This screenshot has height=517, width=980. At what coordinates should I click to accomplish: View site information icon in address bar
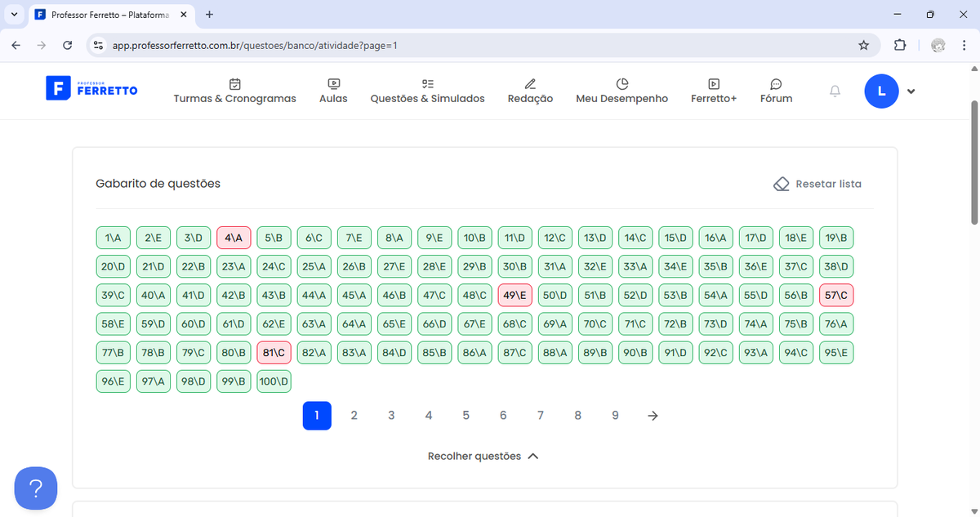tap(99, 45)
